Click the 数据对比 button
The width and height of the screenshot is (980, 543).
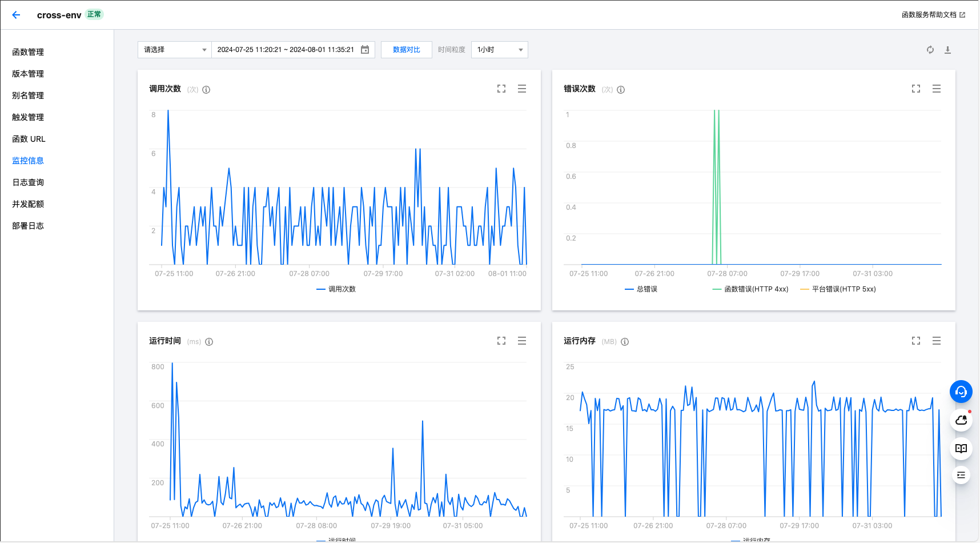click(407, 50)
